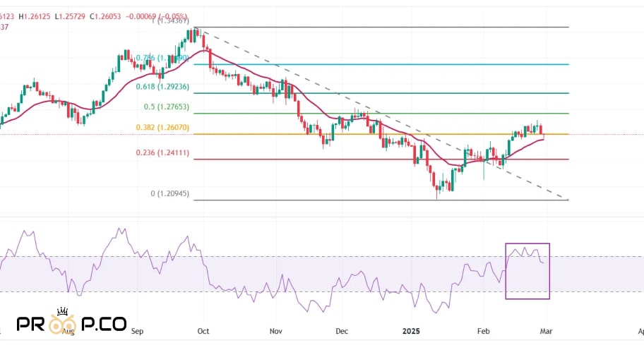
Task: Click the Nov label on time axis
Action: coord(275,331)
